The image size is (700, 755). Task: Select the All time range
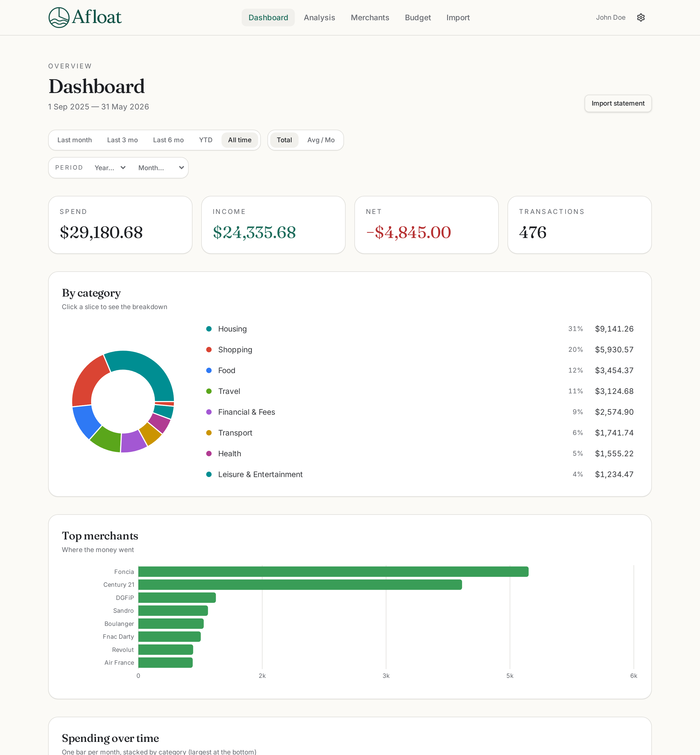point(239,140)
